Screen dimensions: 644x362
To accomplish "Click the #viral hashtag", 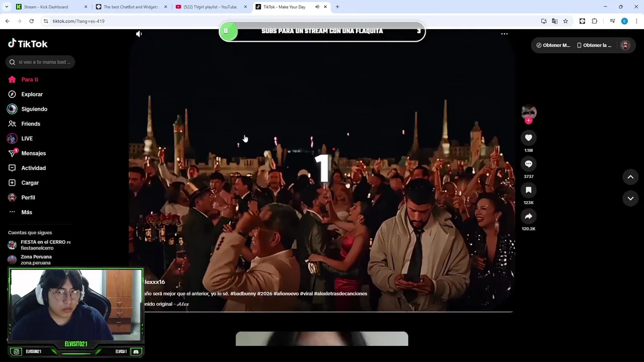I will (306, 294).
